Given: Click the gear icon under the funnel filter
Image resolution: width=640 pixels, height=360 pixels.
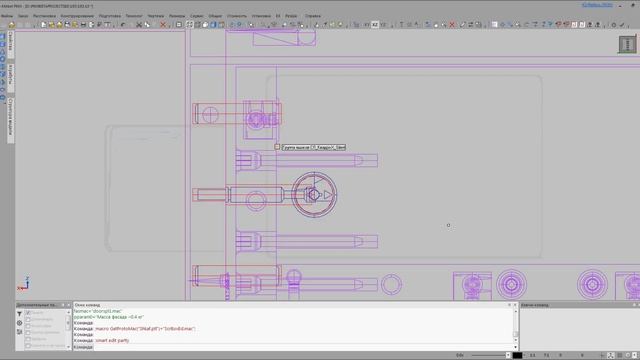Looking at the screenshot, I should pyautogui.click(x=19, y=323).
